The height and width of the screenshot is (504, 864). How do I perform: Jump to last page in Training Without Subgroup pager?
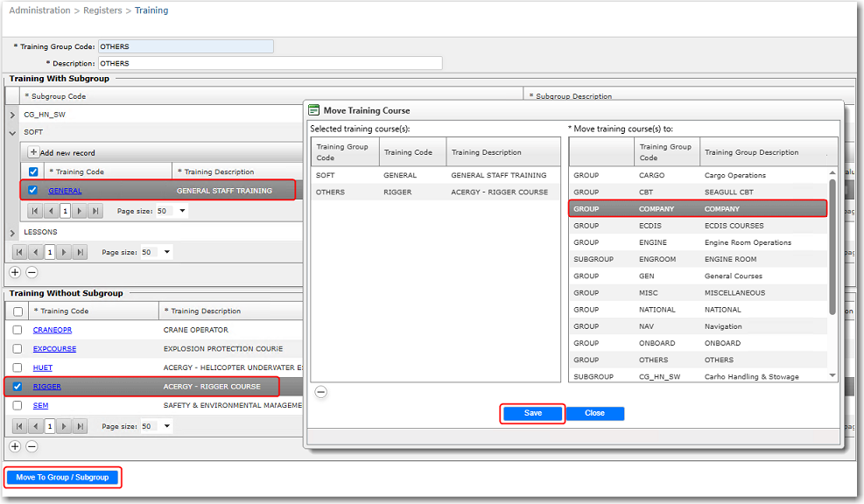(x=80, y=426)
